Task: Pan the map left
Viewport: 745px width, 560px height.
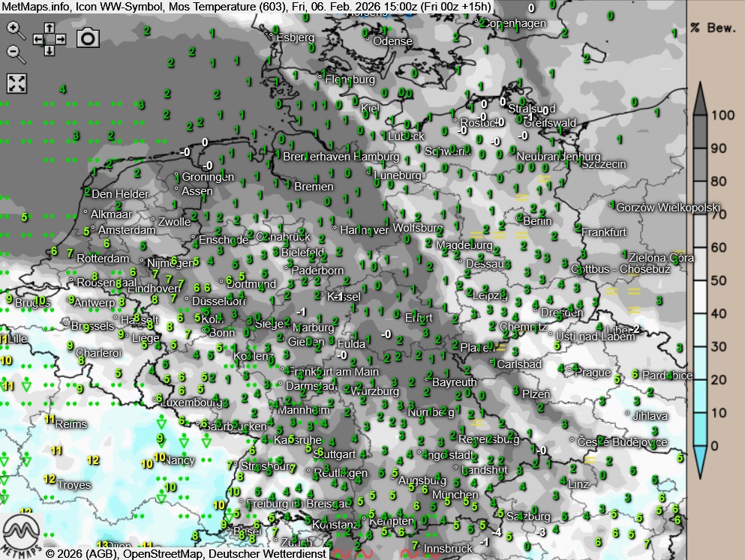Action: [x=38, y=39]
